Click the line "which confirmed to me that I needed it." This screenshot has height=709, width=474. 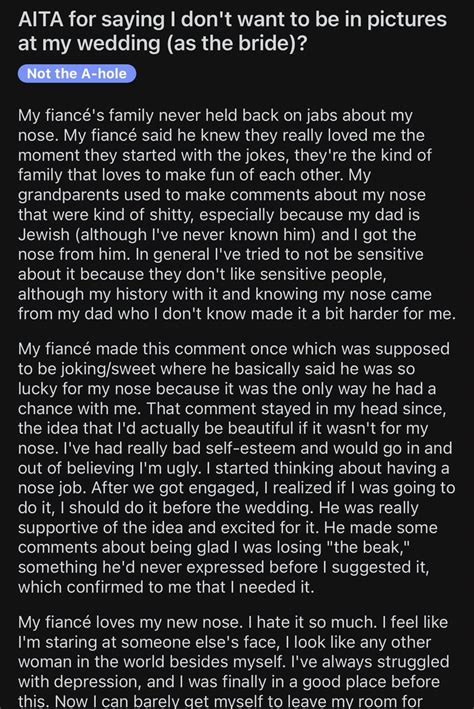click(x=166, y=587)
